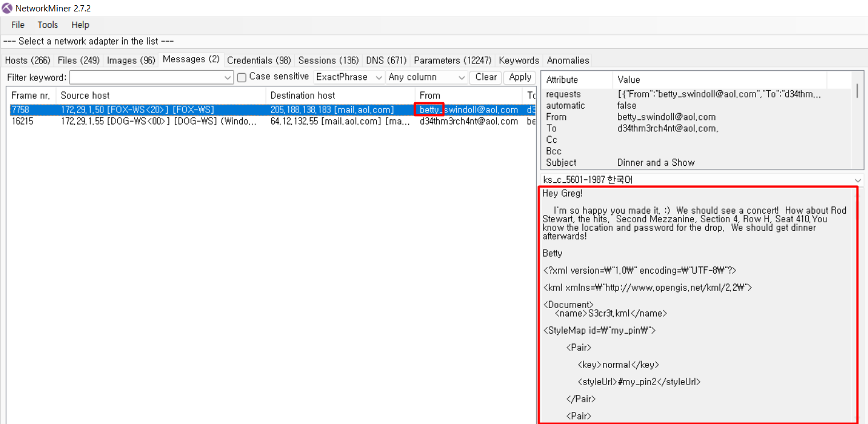Click the NetworkMiner app icon in title bar
868x424 pixels.
point(7,9)
